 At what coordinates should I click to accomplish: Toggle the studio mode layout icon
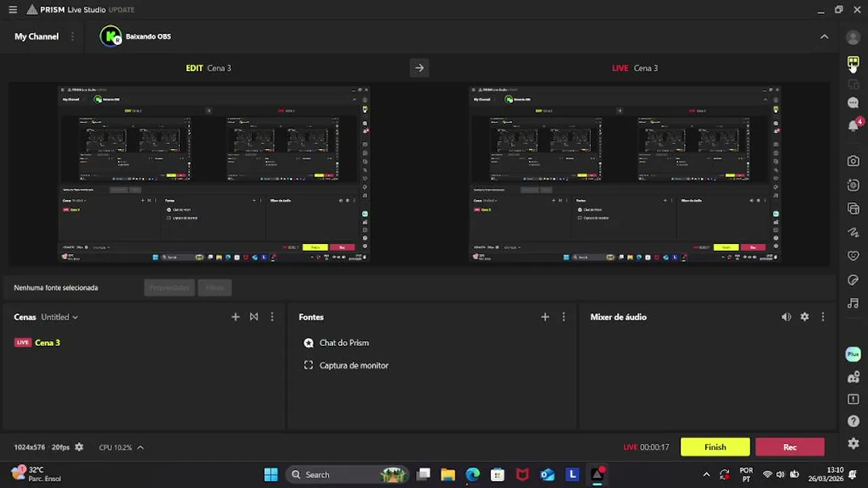(853, 62)
